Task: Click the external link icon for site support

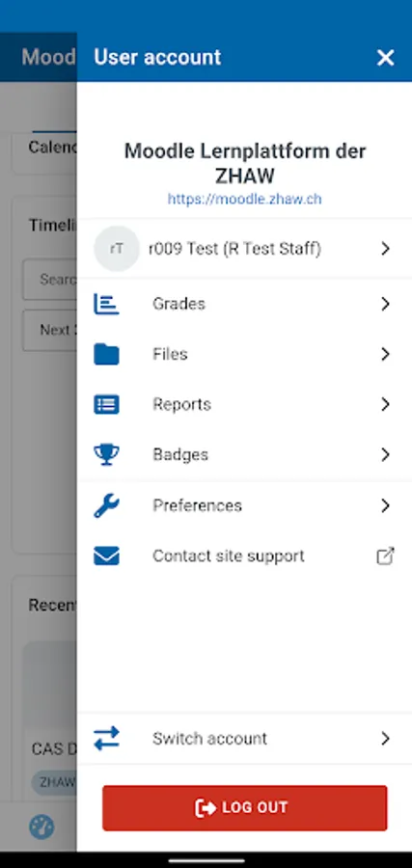Action: (x=385, y=556)
